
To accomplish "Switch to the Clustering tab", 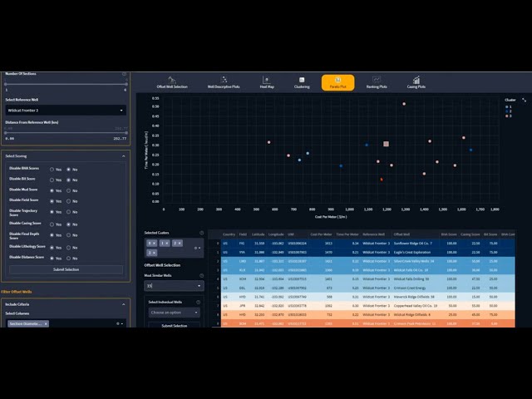I will pyautogui.click(x=302, y=83).
